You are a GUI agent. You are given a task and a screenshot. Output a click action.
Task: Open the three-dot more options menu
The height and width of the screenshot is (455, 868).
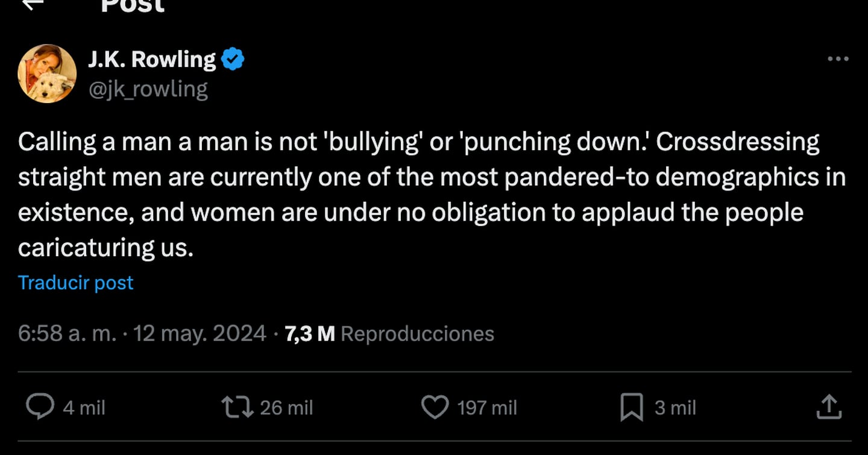pos(838,59)
